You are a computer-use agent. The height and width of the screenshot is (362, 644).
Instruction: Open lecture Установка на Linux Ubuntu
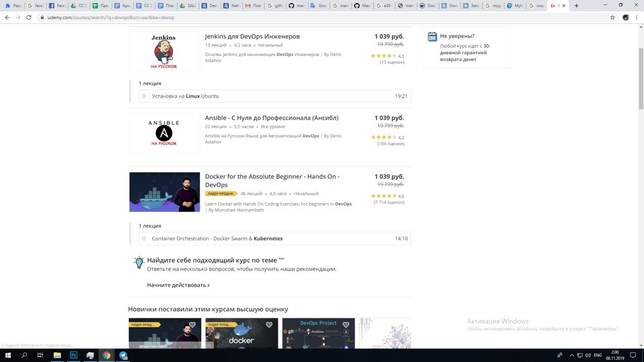coord(185,96)
